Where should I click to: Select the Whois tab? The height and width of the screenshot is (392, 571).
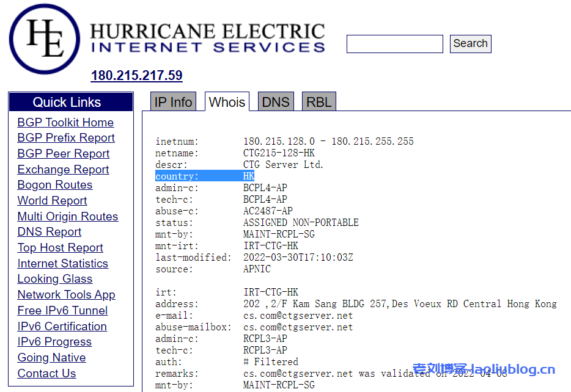(227, 102)
